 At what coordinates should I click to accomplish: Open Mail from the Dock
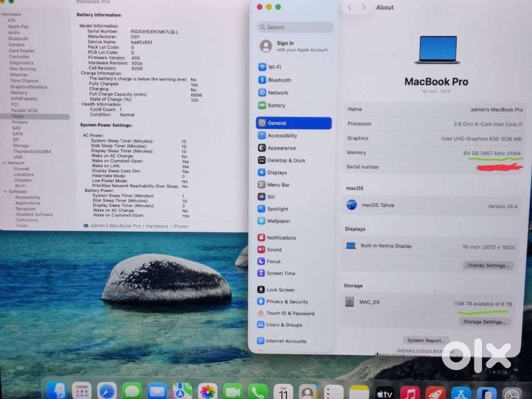[157, 391]
